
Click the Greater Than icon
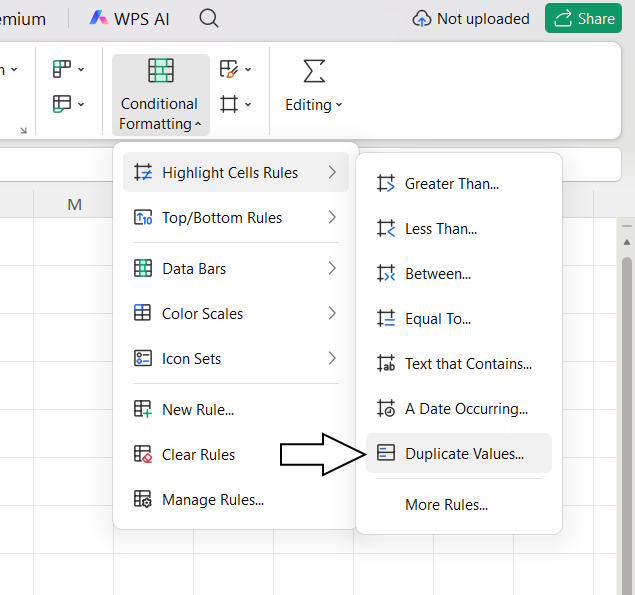tap(386, 183)
